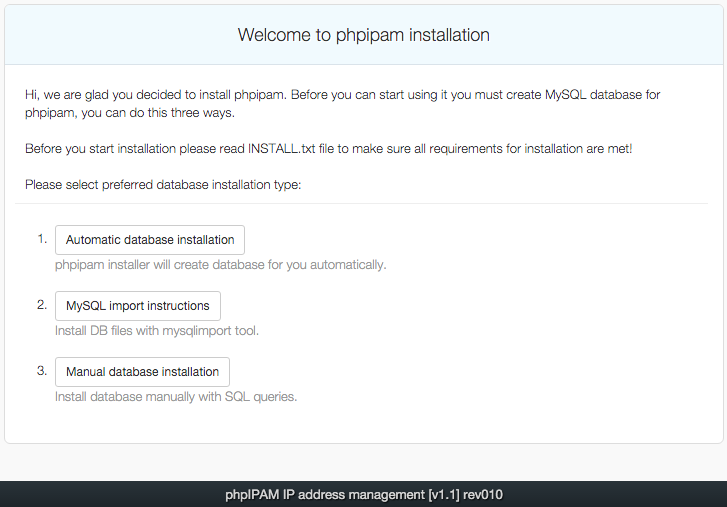Click the 'Hi, we are glad' intro paragraph

[x=343, y=104]
